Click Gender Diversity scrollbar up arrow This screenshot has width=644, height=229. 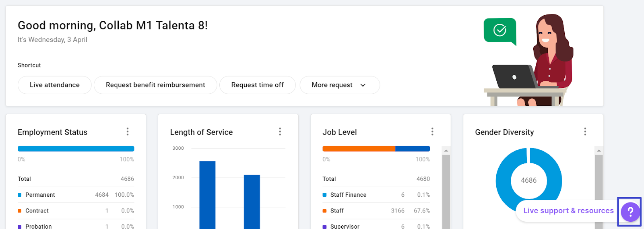coord(599,151)
